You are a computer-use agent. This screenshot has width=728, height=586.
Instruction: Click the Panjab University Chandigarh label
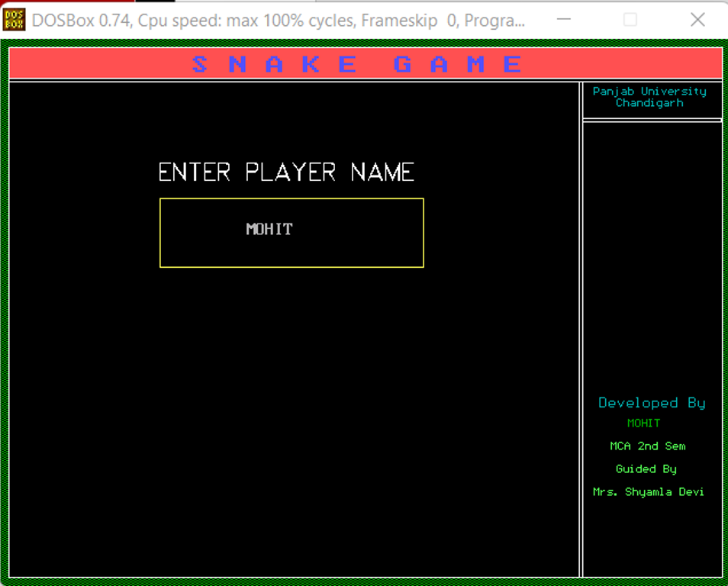[649, 97]
